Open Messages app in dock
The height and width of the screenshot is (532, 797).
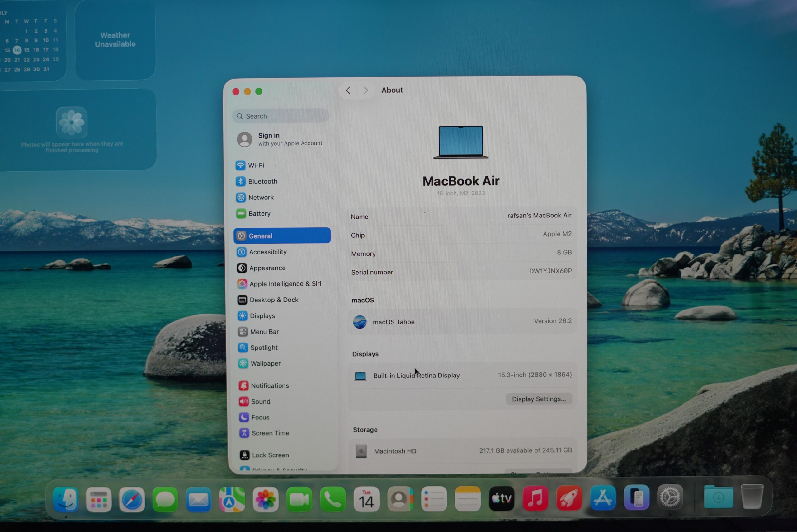point(165,499)
